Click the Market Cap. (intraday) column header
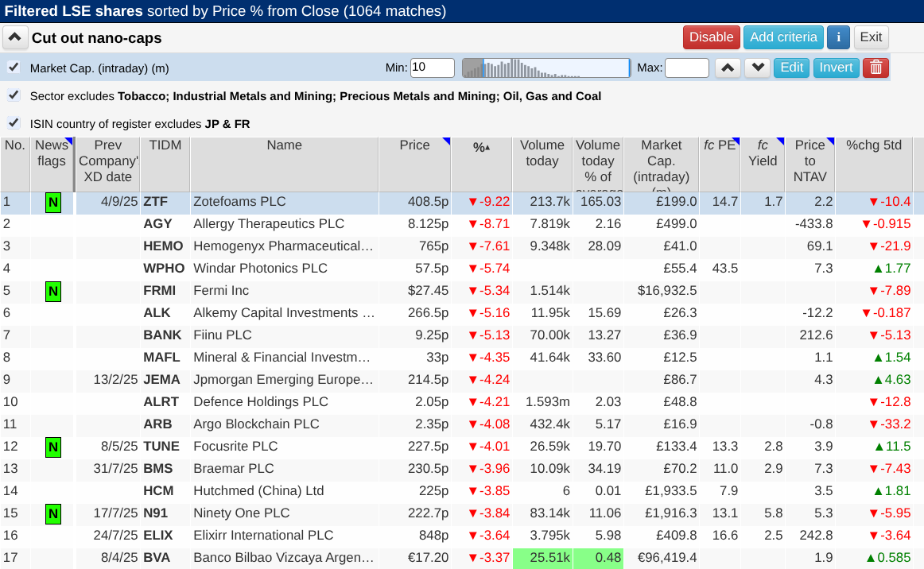 pyautogui.click(x=661, y=164)
